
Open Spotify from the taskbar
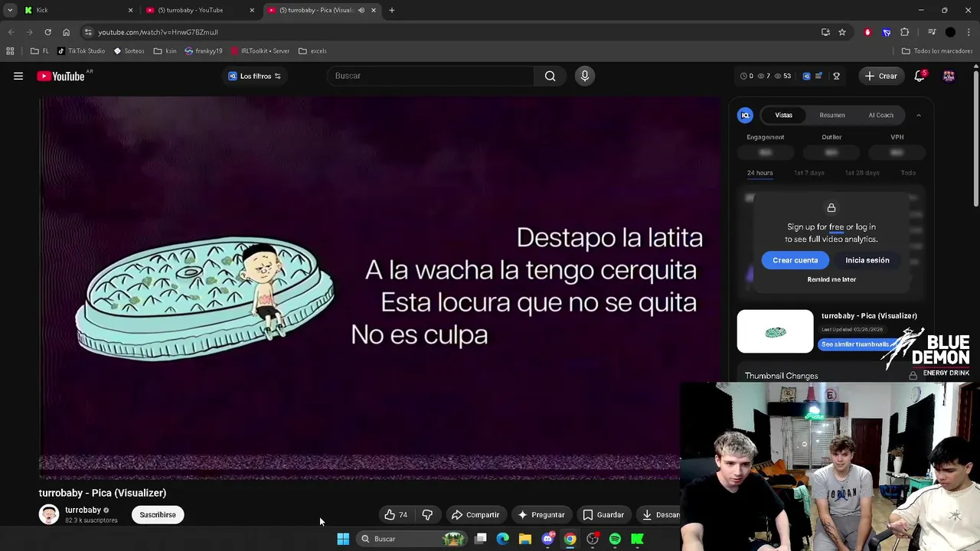click(615, 540)
